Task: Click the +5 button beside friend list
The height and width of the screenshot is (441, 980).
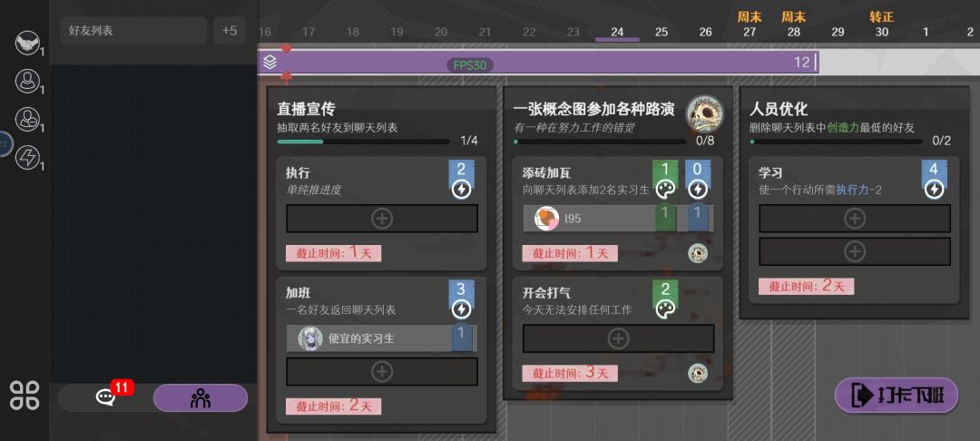Action: click(x=230, y=31)
